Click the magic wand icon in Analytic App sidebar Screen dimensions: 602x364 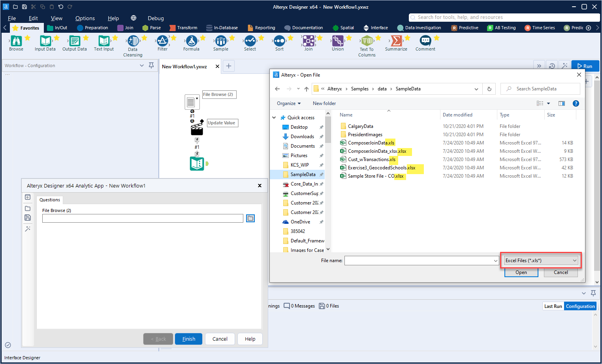point(28,229)
